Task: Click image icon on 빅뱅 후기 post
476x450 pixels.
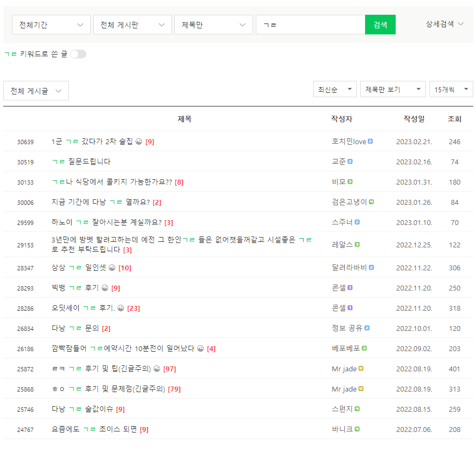Action: point(105,288)
